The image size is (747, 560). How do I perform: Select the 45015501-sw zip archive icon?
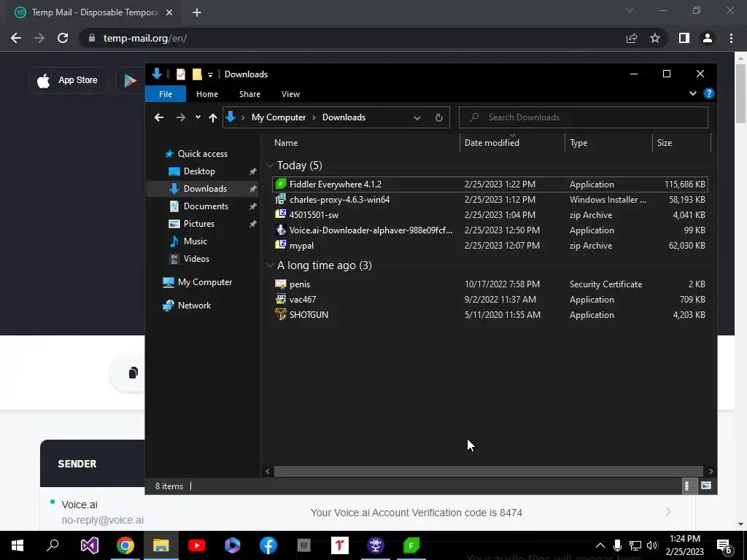tap(281, 215)
